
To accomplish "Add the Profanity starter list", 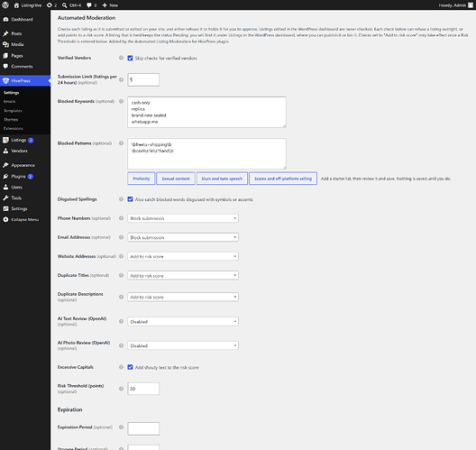I will [x=142, y=179].
